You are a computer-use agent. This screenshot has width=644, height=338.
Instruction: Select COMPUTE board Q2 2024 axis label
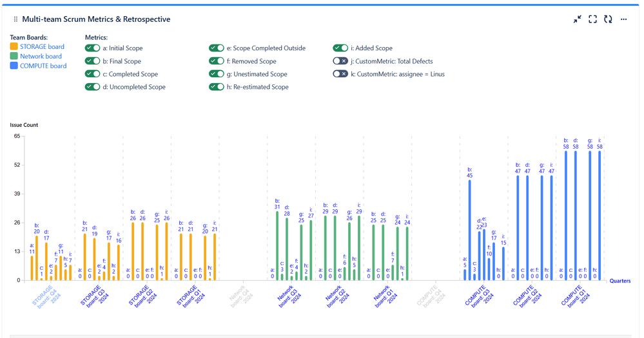pos(527,297)
